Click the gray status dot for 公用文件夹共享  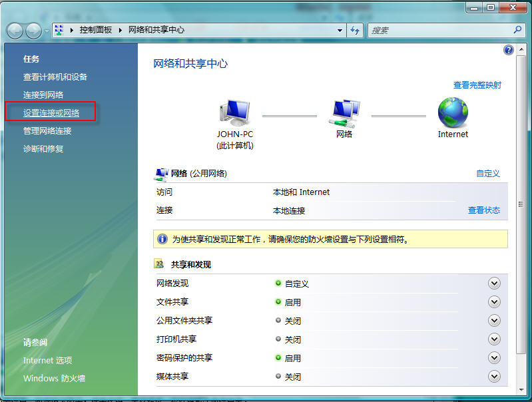coord(278,320)
